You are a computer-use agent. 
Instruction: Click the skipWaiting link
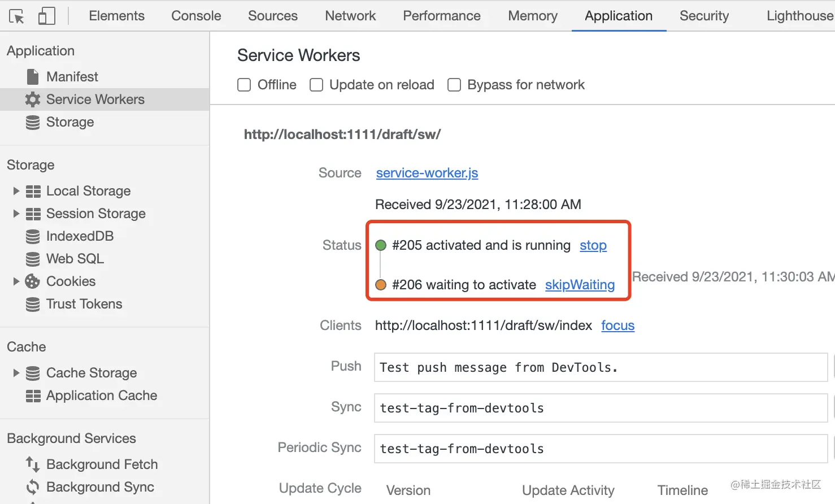point(580,285)
